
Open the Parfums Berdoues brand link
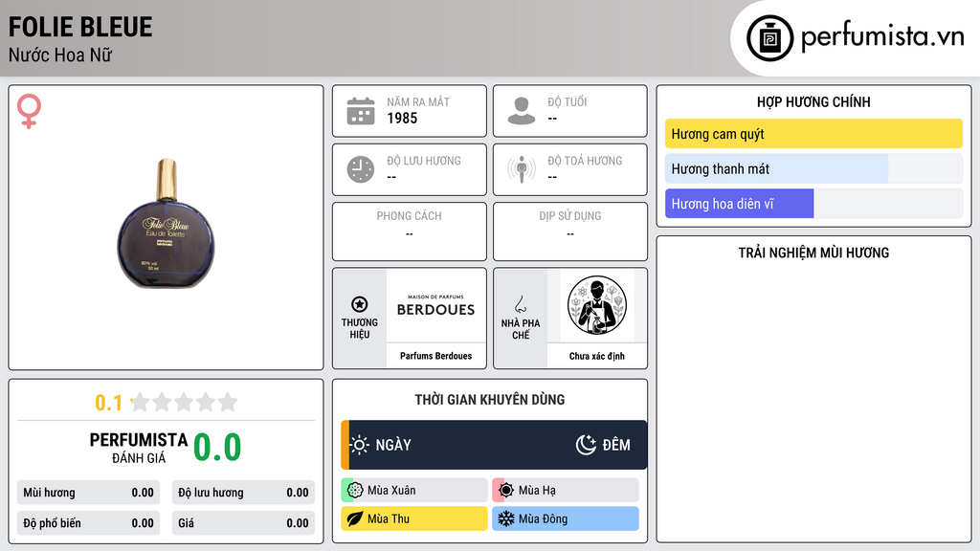coord(435,356)
